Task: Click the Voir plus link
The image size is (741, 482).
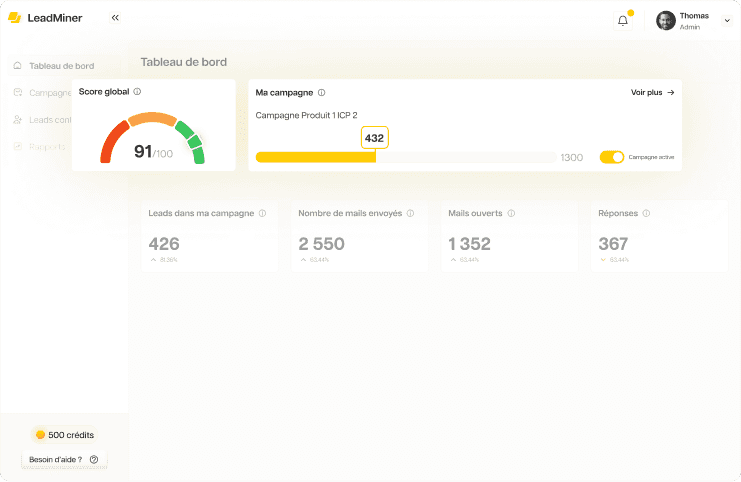Action: pyautogui.click(x=652, y=93)
